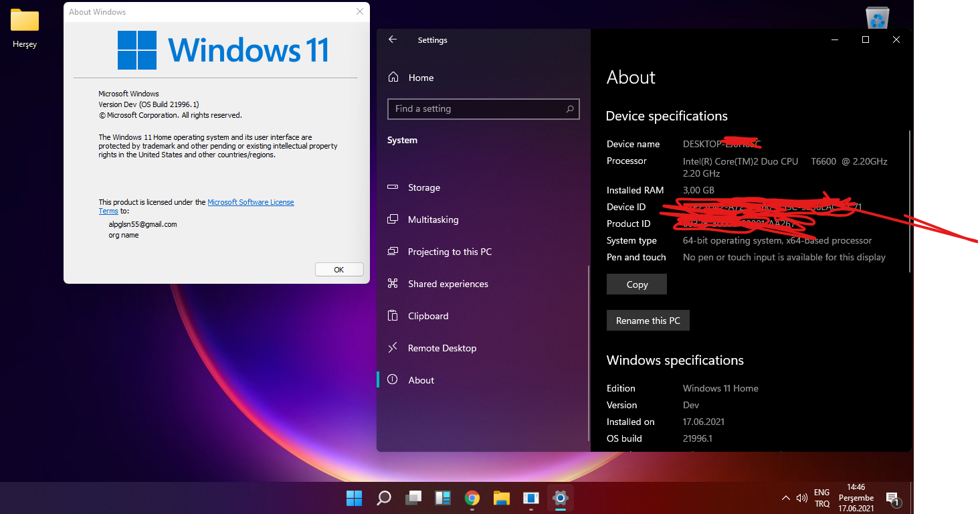Image resolution: width=980 pixels, height=514 pixels.
Task: Click the Installed on value '17.06.2021'
Action: pyautogui.click(x=704, y=422)
